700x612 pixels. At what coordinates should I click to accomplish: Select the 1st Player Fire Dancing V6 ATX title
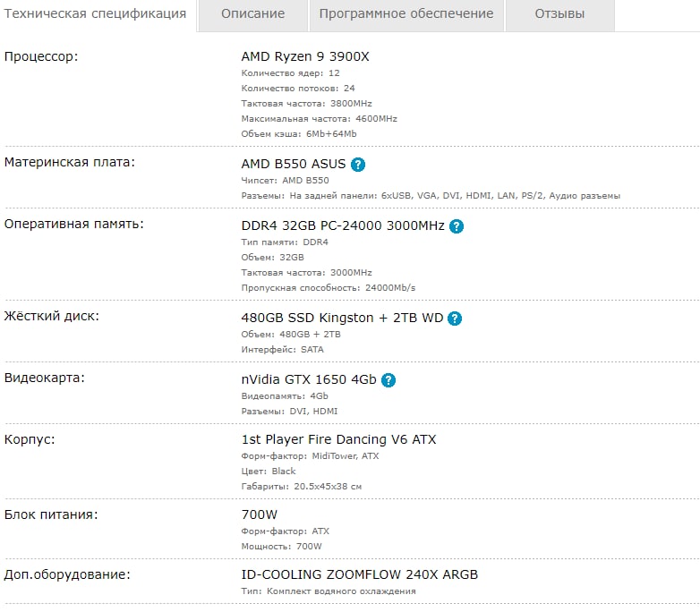(339, 439)
